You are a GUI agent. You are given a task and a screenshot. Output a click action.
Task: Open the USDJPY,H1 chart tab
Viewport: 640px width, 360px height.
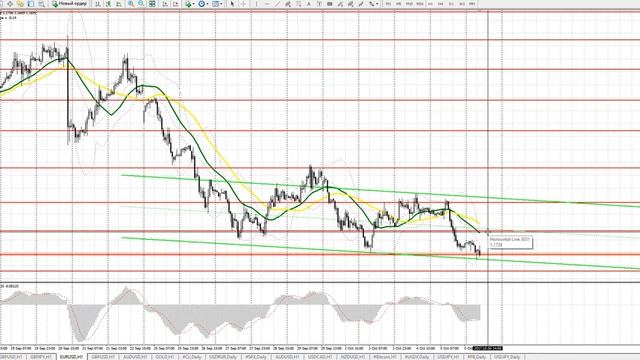pyautogui.click(x=449, y=357)
